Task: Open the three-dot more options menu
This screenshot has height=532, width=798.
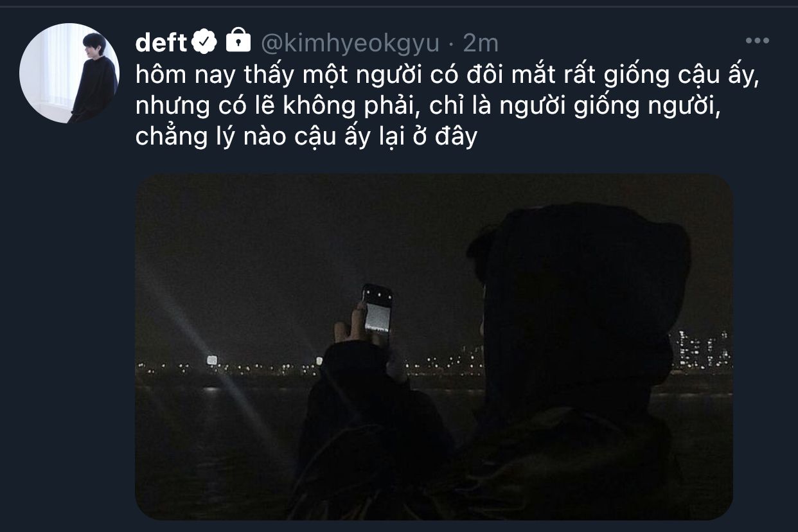Action: [757, 41]
